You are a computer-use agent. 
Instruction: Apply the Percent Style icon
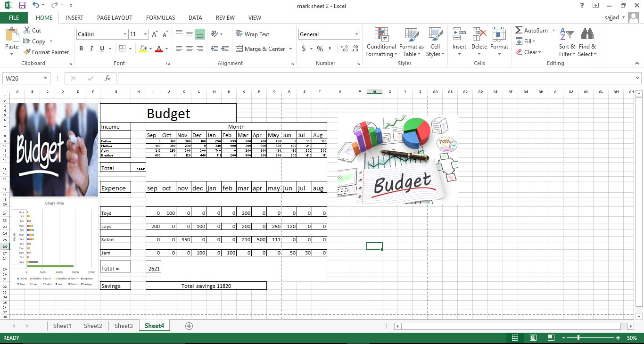pos(320,48)
